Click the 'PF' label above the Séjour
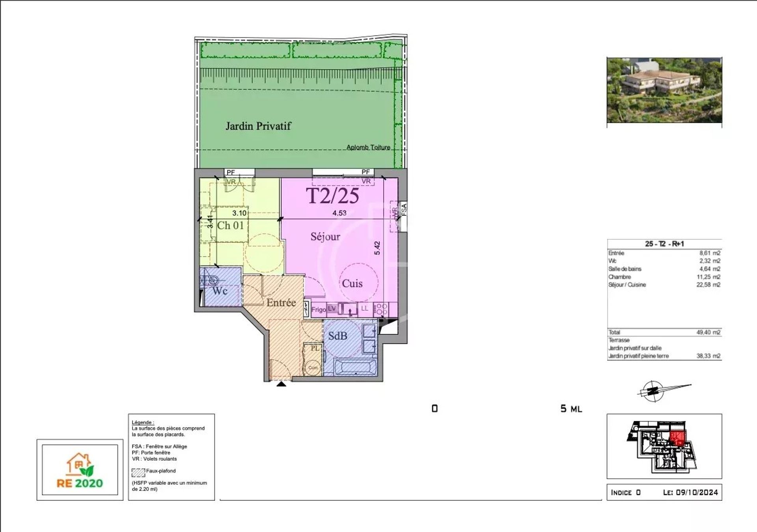This screenshot has height=532, width=757. coord(366,172)
